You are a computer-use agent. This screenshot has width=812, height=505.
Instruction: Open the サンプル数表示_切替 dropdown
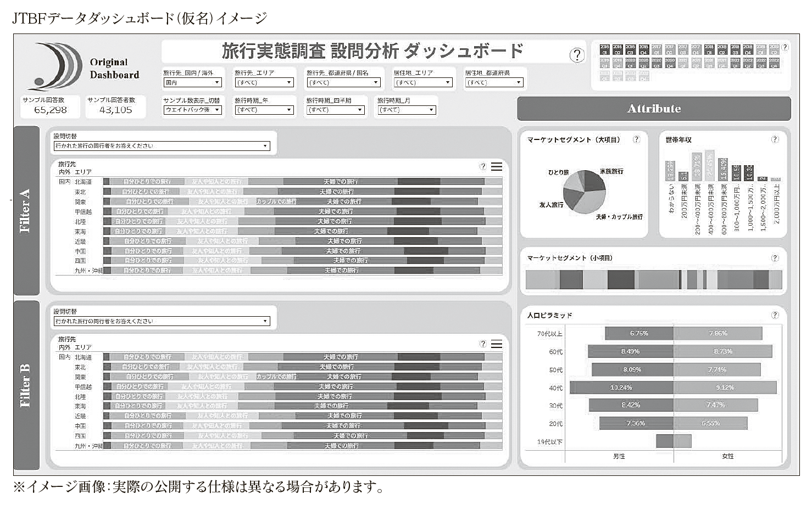[x=192, y=110]
